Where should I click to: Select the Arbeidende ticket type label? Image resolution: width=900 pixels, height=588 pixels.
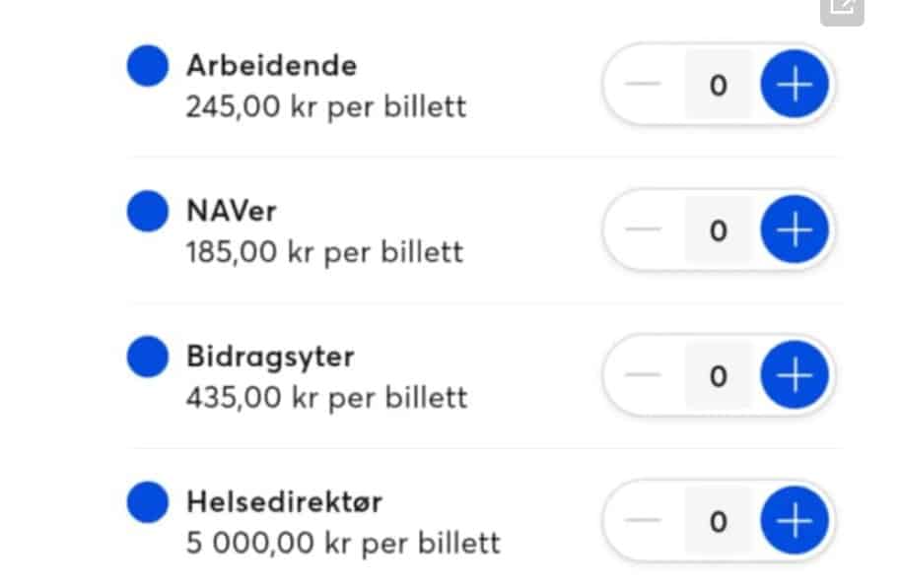[x=271, y=66]
